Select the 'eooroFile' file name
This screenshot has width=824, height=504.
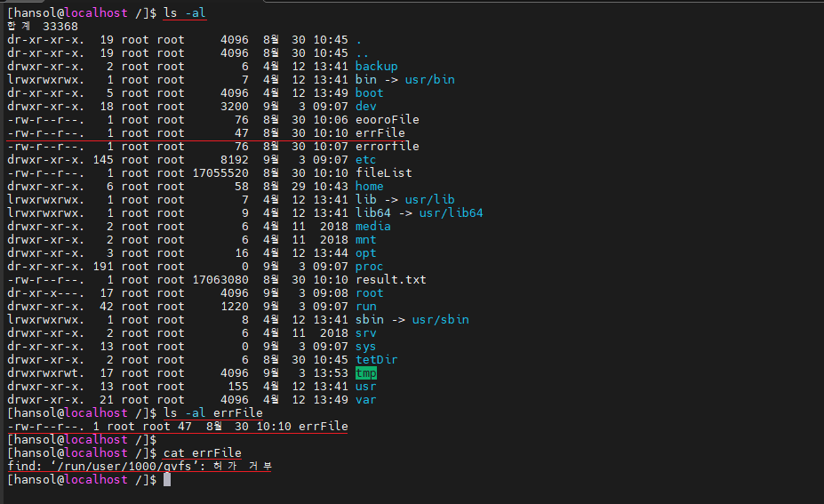(388, 120)
